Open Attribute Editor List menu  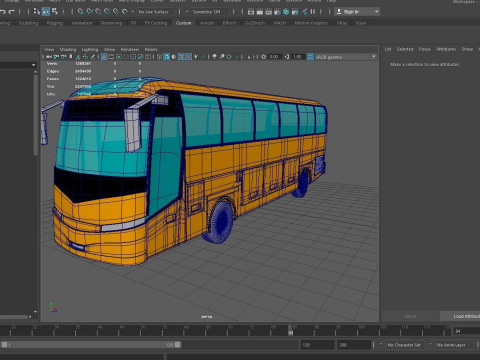point(388,49)
